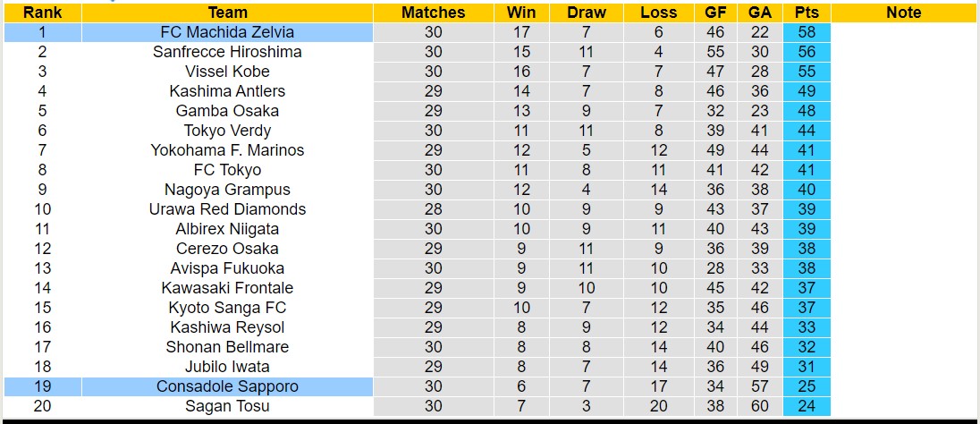Open the Yokohama F. Marinos team link
The image size is (980, 424).
click(x=227, y=150)
